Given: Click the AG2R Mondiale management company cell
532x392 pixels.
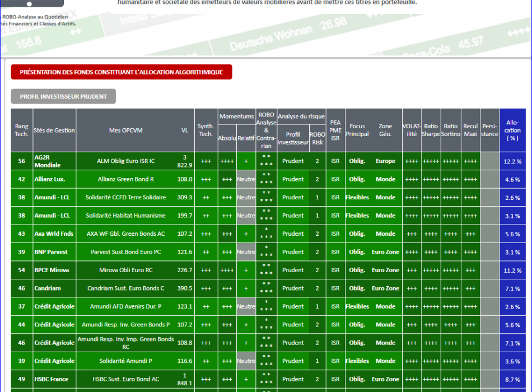Looking at the screenshot, I should (54, 161).
